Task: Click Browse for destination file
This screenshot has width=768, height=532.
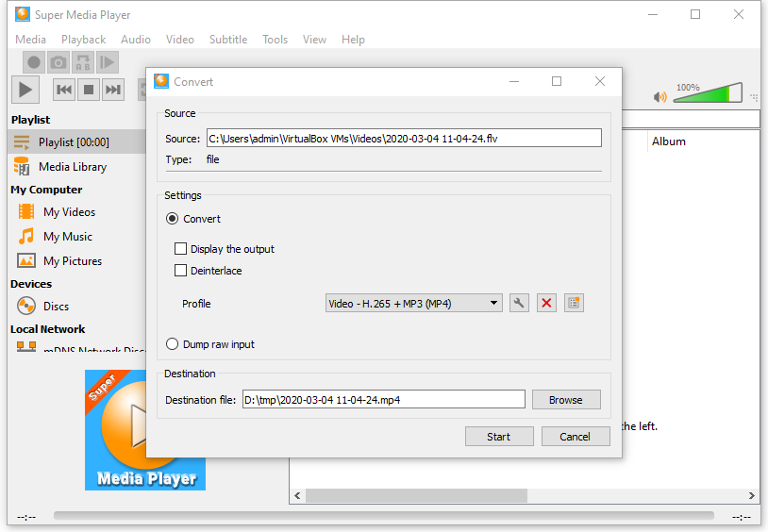Action: (x=565, y=400)
